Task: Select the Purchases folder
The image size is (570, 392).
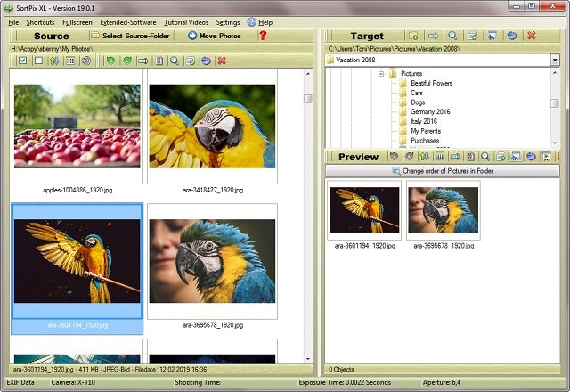Action: coord(425,141)
